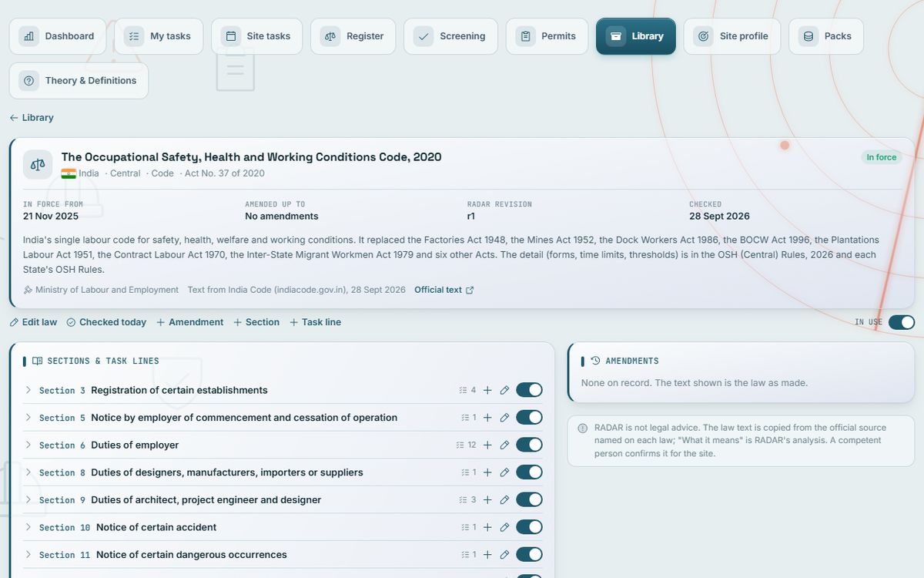Click the scales icon beside the Code title
Image resolution: width=924 pixels, height=578 pixels.
coord(38,165)
